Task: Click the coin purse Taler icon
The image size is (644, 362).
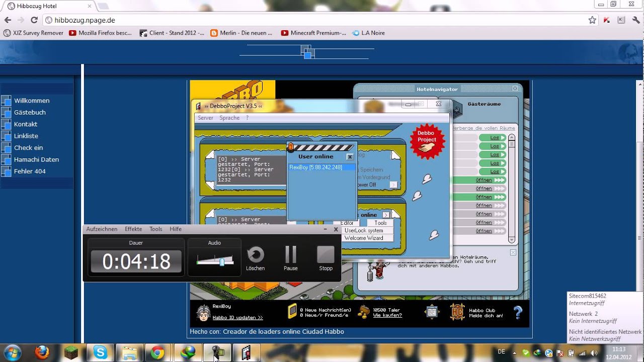Action: pos(363,312)
